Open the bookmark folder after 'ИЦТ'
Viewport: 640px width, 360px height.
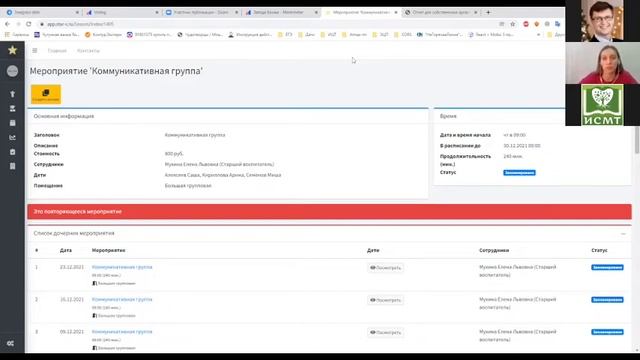tap(354, 35)
